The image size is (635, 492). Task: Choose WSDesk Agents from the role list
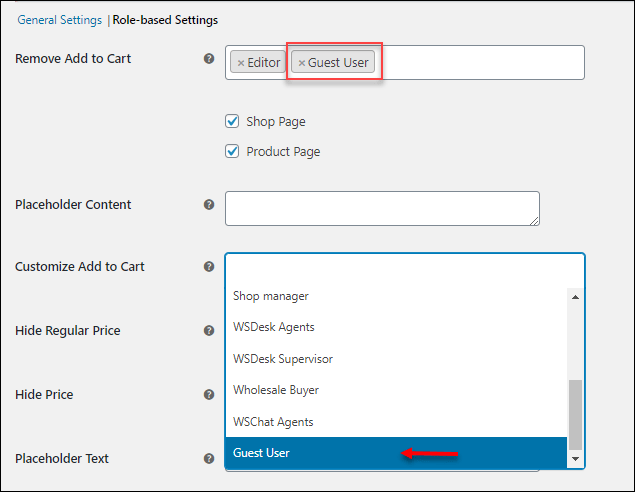396,327
